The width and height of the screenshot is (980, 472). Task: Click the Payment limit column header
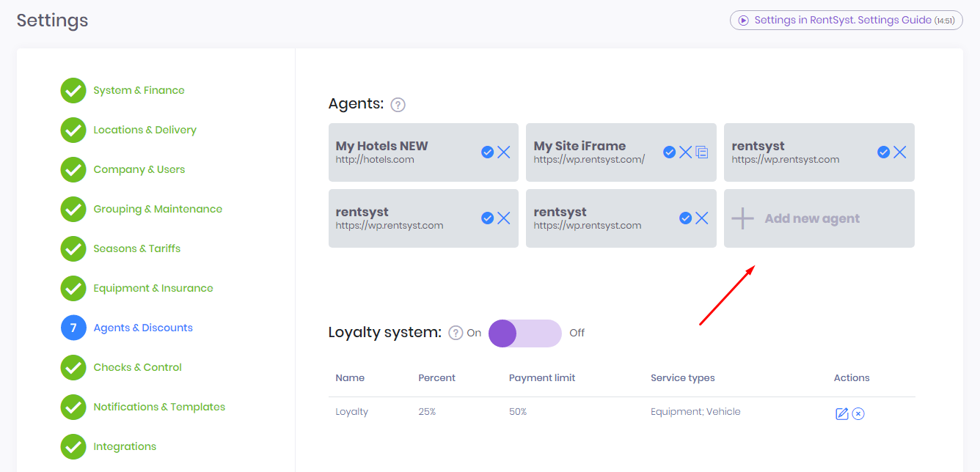pyautogui.click(x=542, y=378)
